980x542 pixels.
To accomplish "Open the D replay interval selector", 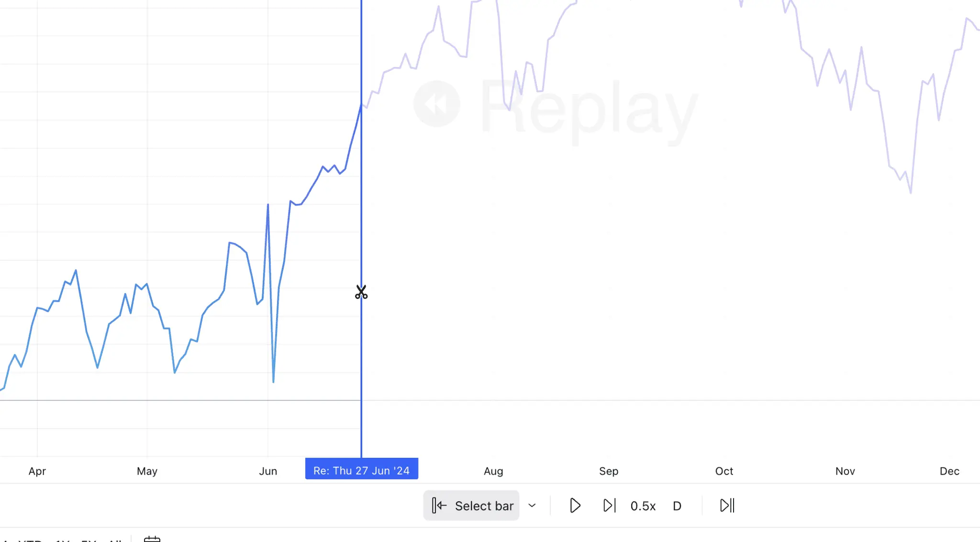I will tap(677, 506).
